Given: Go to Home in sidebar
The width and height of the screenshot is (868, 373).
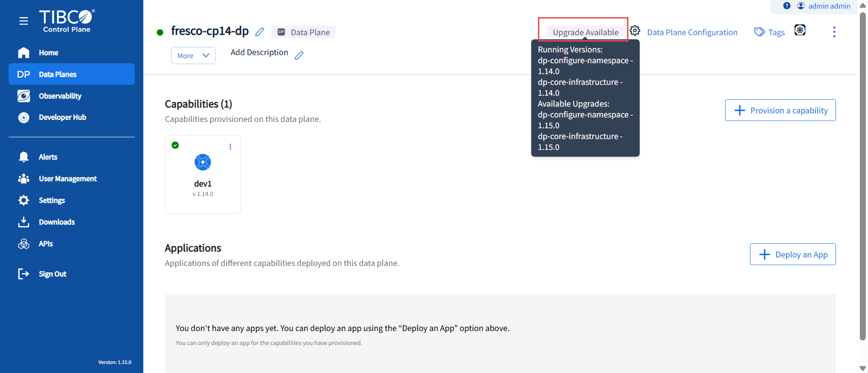Looking at the screenshot, I should [x=71, y=53].
